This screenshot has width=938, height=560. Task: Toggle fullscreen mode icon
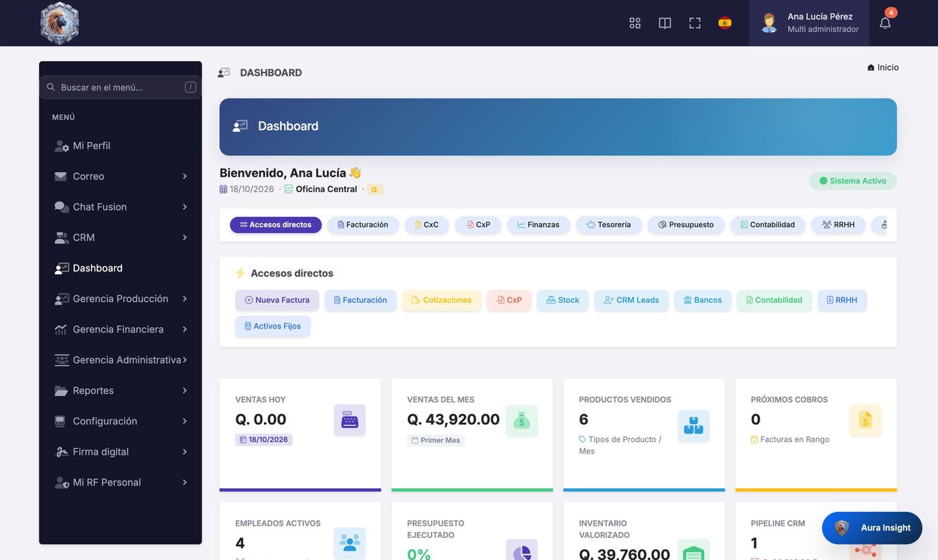tap(695, 23)
